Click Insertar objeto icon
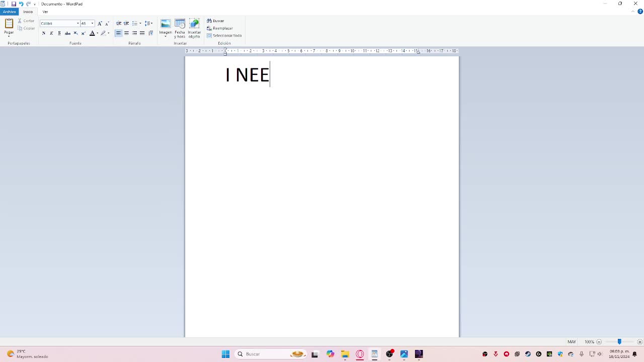644x362 pixels. (x=194, y=24)
